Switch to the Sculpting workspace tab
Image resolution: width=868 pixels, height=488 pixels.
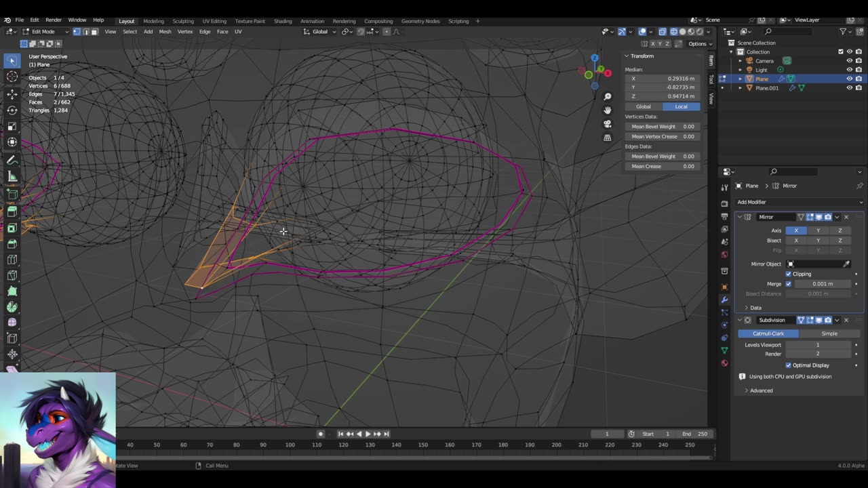(x=182, y=21)
